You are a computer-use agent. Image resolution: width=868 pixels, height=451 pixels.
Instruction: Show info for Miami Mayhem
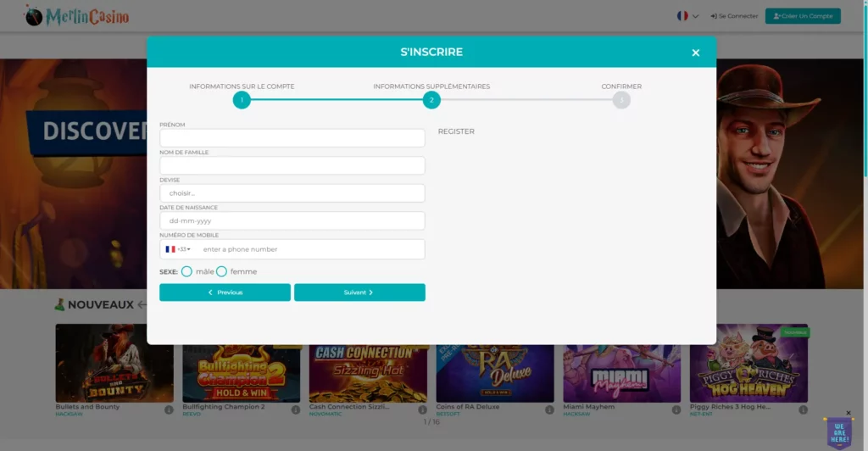pos(676,410)
